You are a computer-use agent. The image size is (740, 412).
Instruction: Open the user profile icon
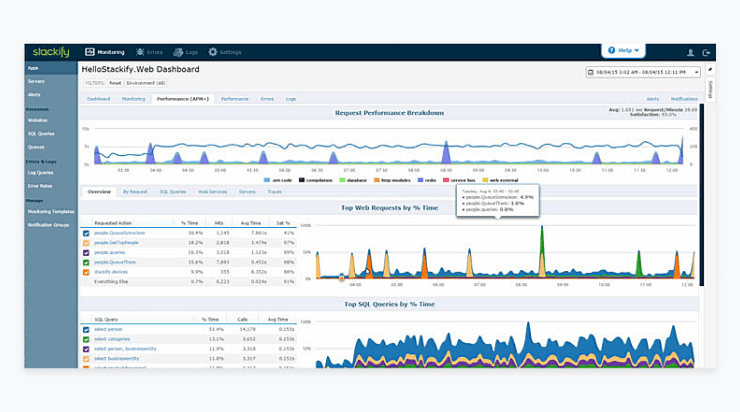tap(690, 52)
